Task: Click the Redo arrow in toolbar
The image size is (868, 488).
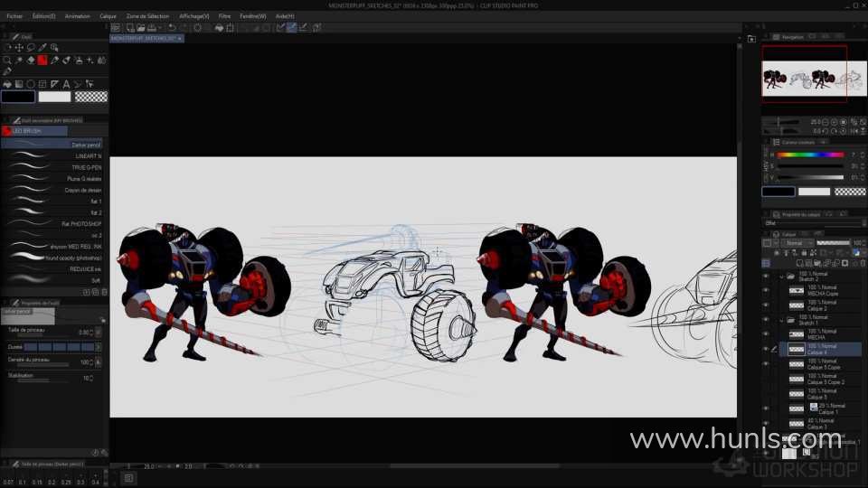Action: [184, 28]
